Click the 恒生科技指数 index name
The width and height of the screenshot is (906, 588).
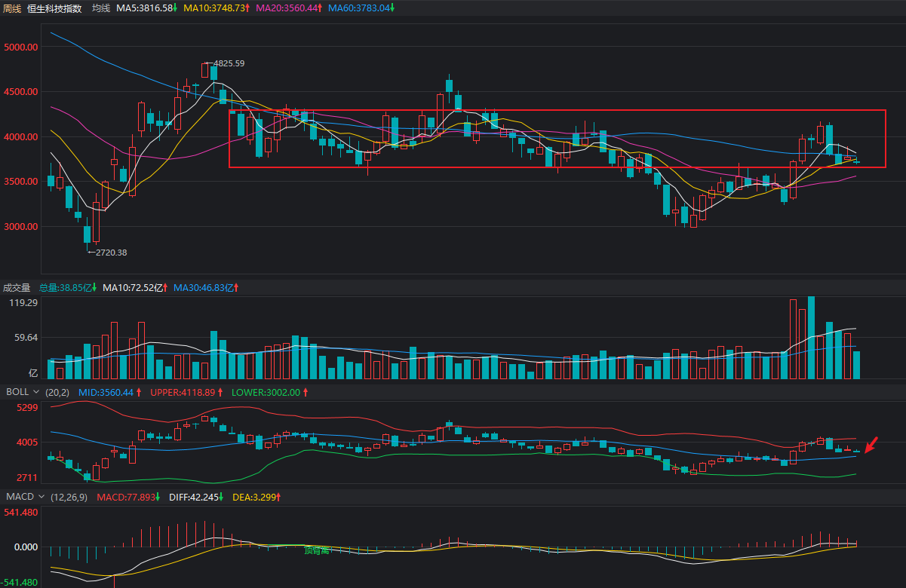(54, 8)
